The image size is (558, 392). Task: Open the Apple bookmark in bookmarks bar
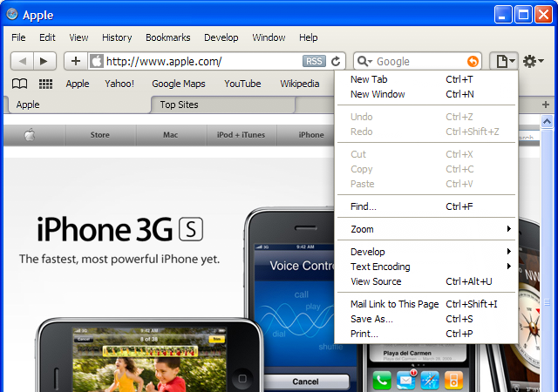point(78,84)
